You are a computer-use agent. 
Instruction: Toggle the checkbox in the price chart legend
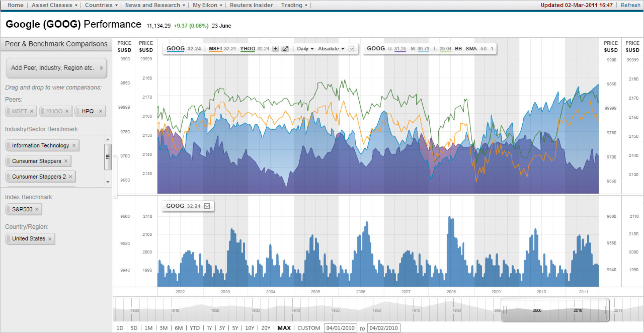tap(351, 49)
